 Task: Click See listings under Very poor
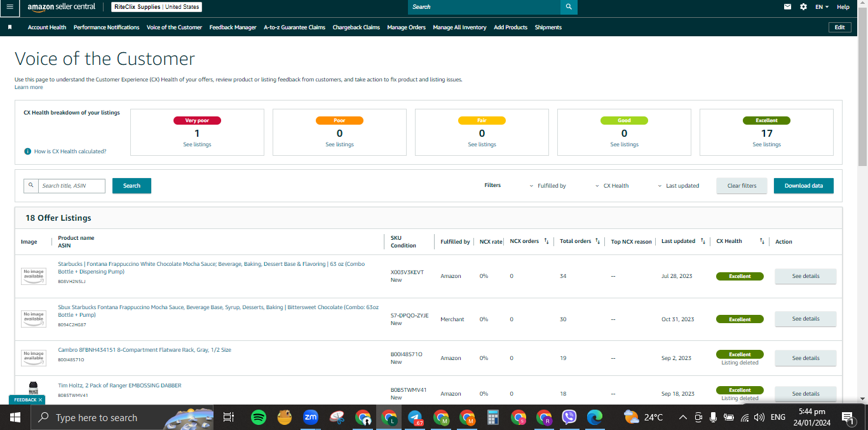click(197, 144)
